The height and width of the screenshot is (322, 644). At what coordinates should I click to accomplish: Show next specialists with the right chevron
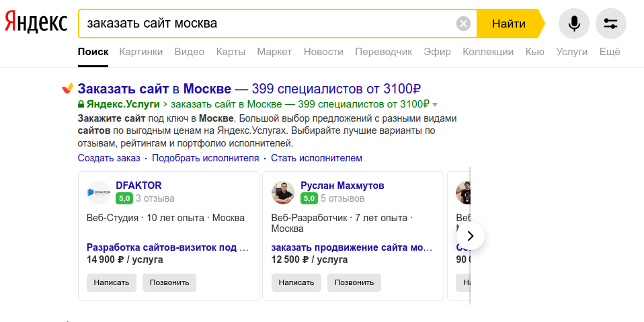[471, 236]
